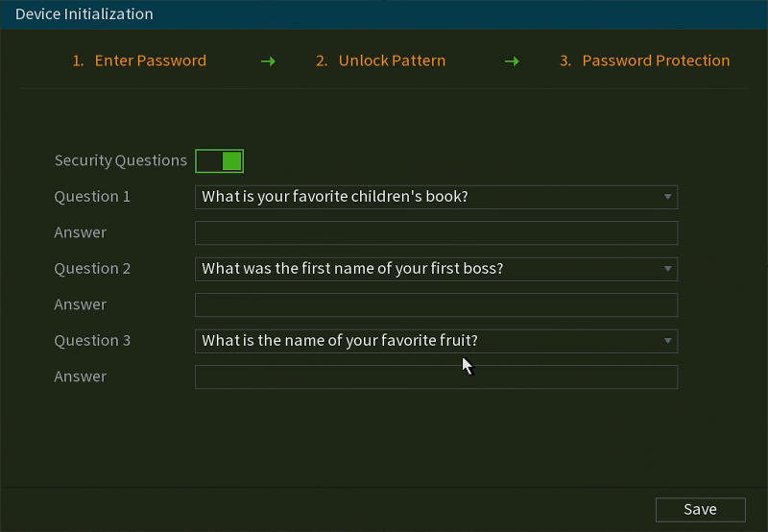Focus the Question 3 Answer field

point(436,376)
